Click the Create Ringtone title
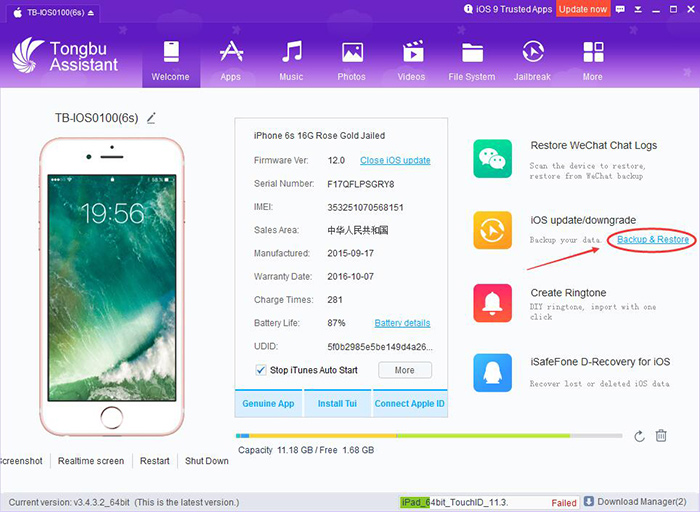Image resolution: width=700 pixels, height=512 pixels. pyautogui.click(x=568, y=293)
